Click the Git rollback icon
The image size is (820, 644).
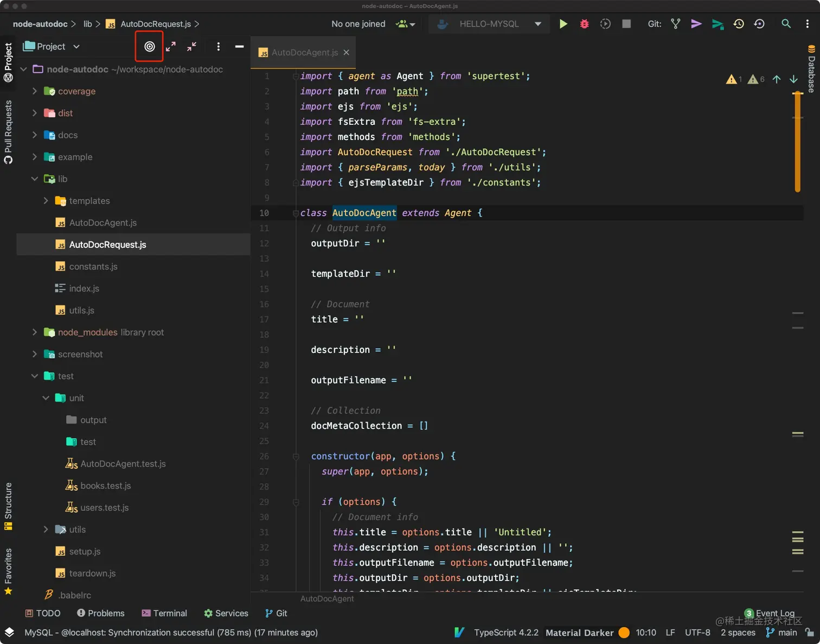759,24
